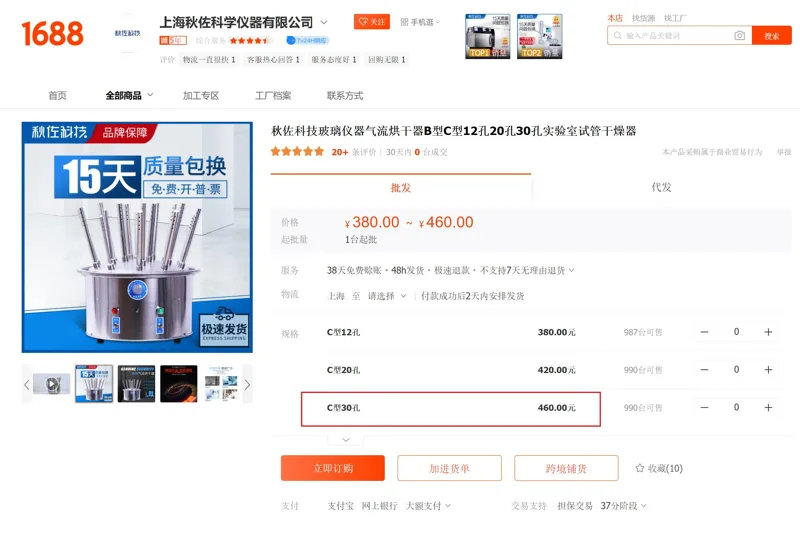Screen dimensions: 800x537
Task: Select the 本店 search scope
Action: (x=615, y=18)
